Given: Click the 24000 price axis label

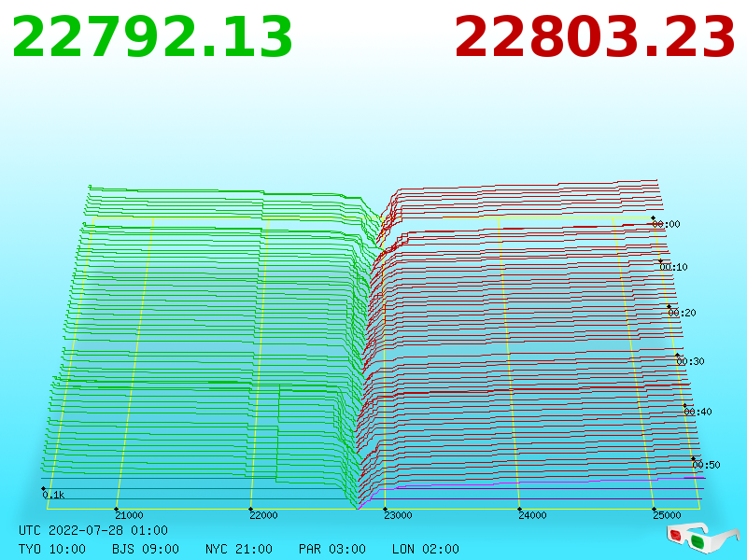Looking at the screenshot, I should [532, 515].
